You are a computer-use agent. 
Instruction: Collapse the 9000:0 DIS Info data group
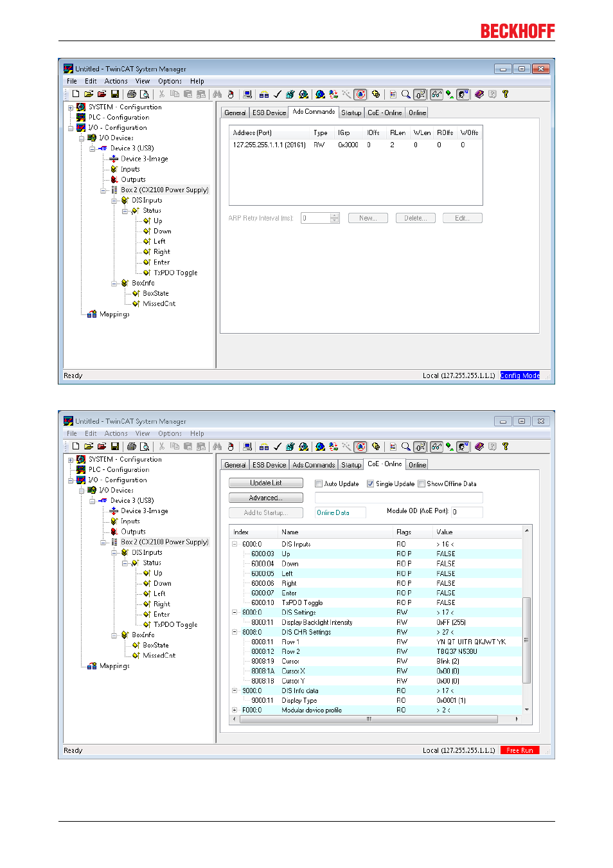click(235, 691)
